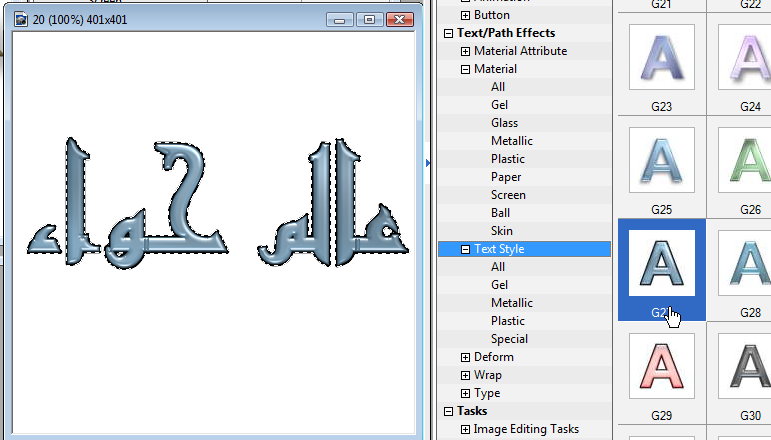Expand the Material Attribute node

tap(465, 51)
